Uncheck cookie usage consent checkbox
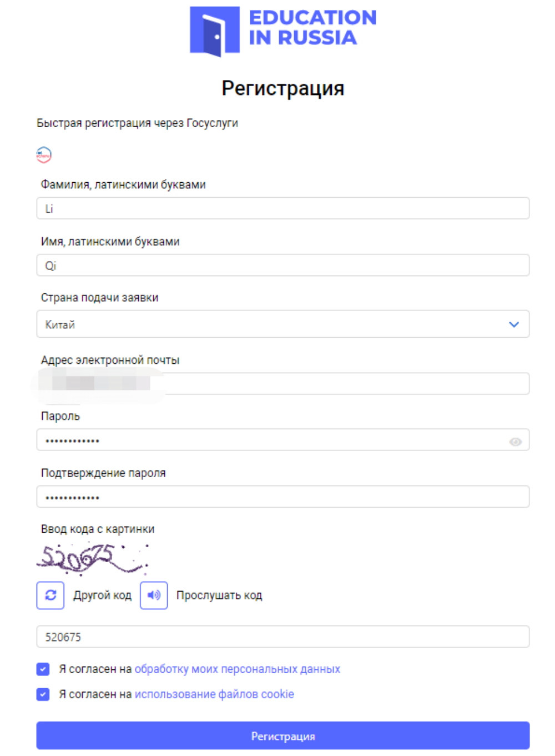Image resolution: width=555 pixels, height=756 pixels. pyautogui.click(x=43, y=694)
